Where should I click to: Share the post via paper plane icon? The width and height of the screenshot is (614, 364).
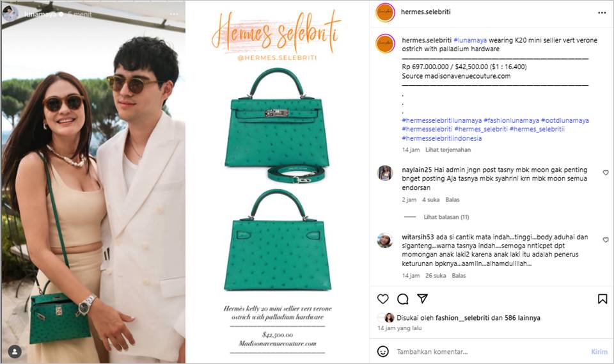422,299
